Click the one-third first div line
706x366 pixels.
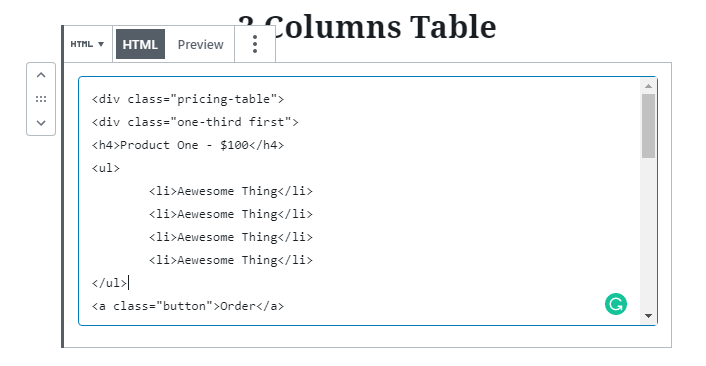coord(195,122)
